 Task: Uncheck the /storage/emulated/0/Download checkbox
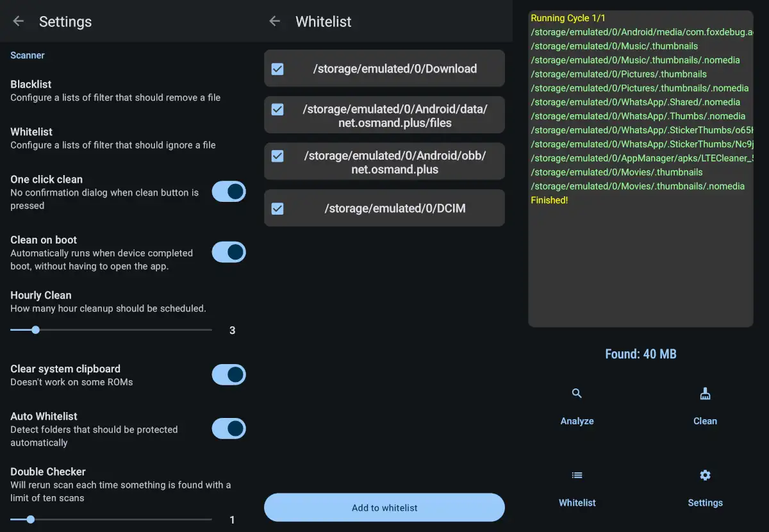coord(277,69)
